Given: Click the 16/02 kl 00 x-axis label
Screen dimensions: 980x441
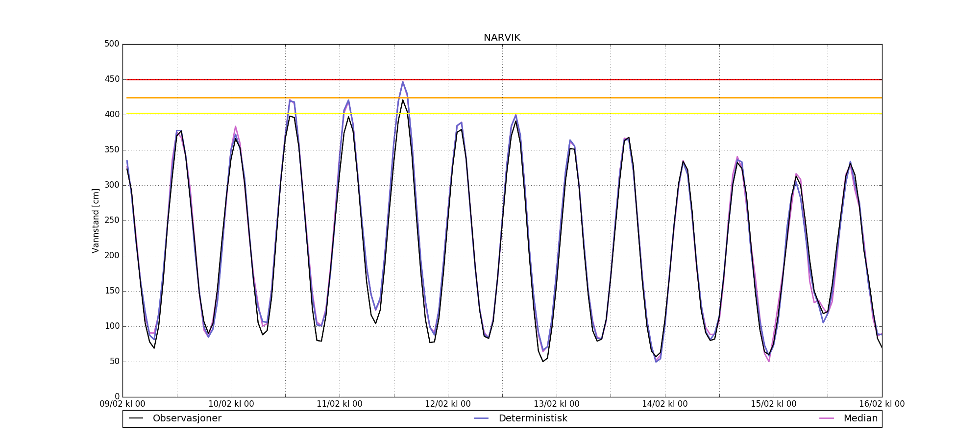Looking at the screenshot, I should pos(882,404).
